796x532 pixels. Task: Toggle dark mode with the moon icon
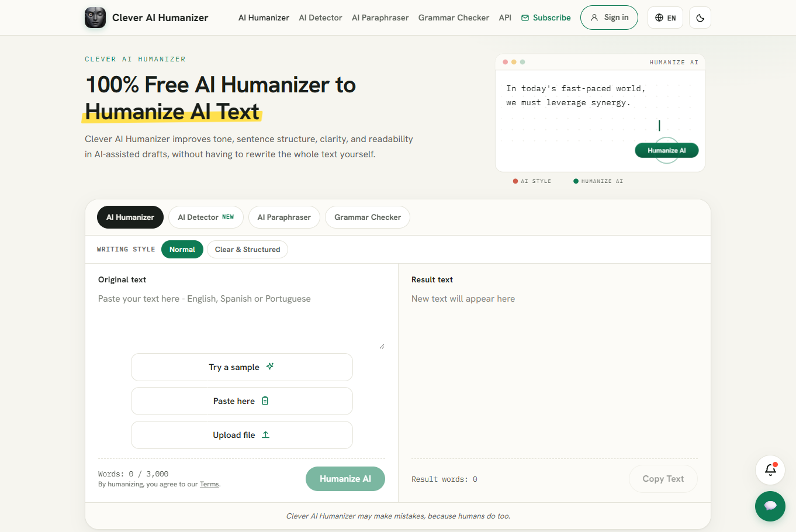click(700, 18)
